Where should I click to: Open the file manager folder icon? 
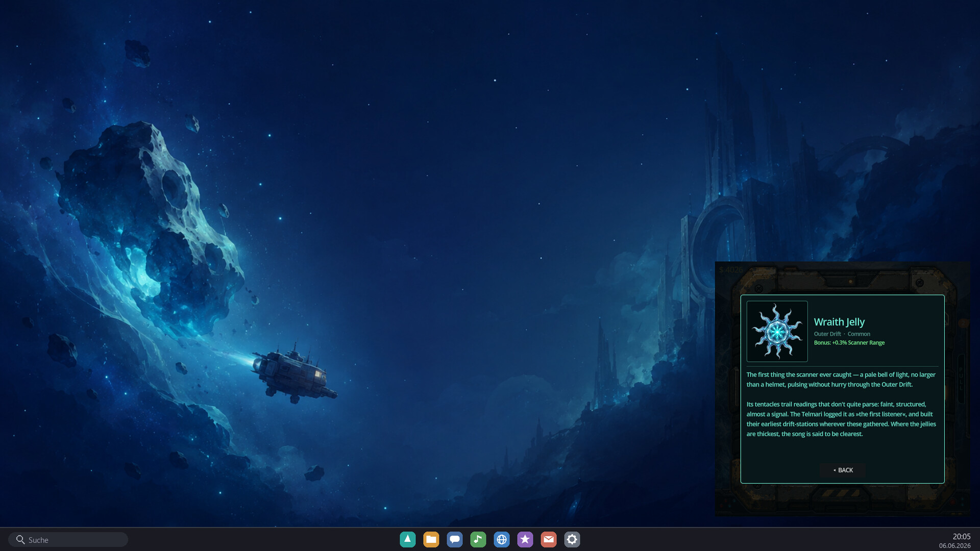pyautogui.click(x=431, y=539)
